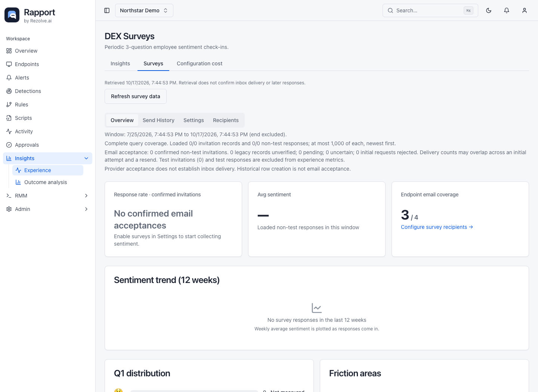Click the RMM terminal icon
Screen dimensions: 538x392
click(x=9, y=196)
